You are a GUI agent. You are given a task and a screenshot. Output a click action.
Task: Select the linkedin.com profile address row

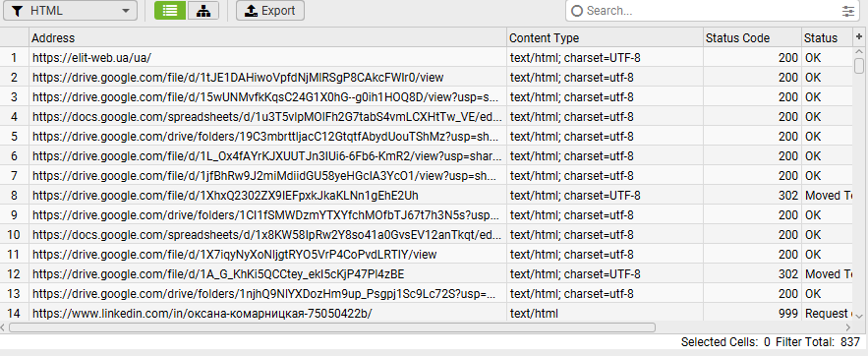point(267,314)
